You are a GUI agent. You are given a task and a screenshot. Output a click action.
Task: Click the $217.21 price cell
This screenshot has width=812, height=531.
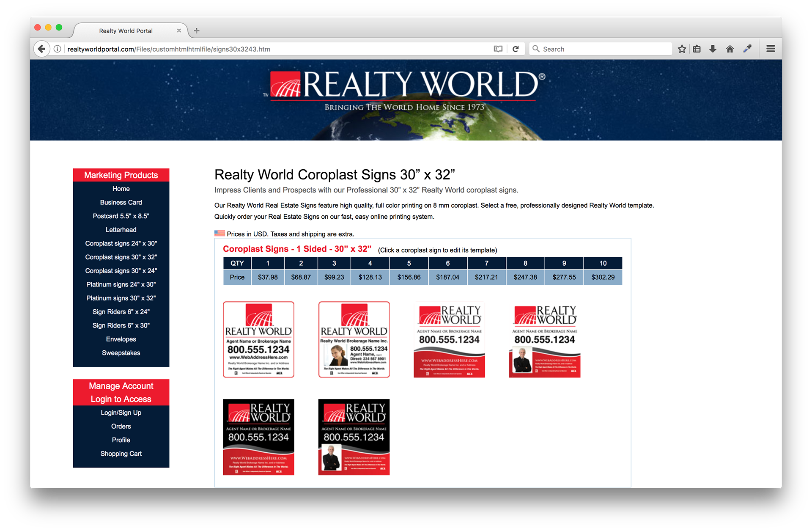[x=486, y=277]
